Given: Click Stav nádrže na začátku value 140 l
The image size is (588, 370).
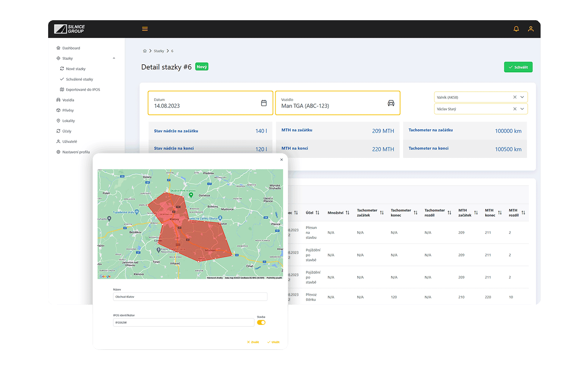Looking at the screenshot, I should click(261, 131).
